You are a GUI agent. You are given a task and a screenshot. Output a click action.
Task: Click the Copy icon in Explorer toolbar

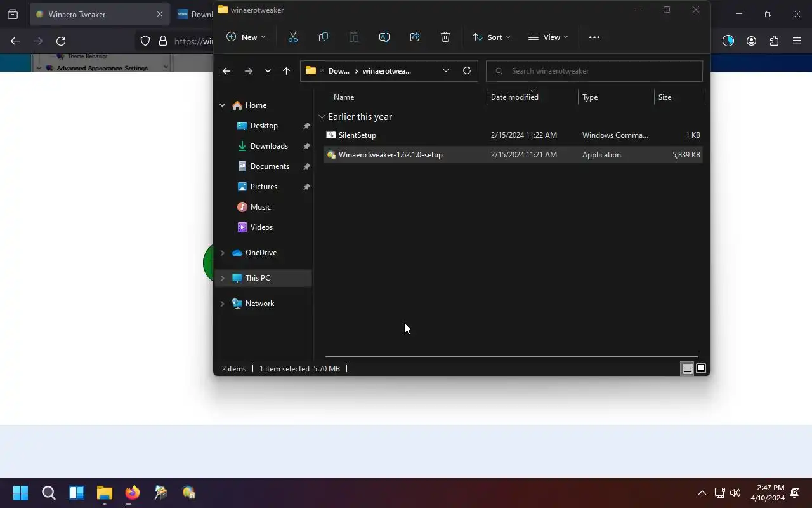pyautogui.click(x=323, y=37)
